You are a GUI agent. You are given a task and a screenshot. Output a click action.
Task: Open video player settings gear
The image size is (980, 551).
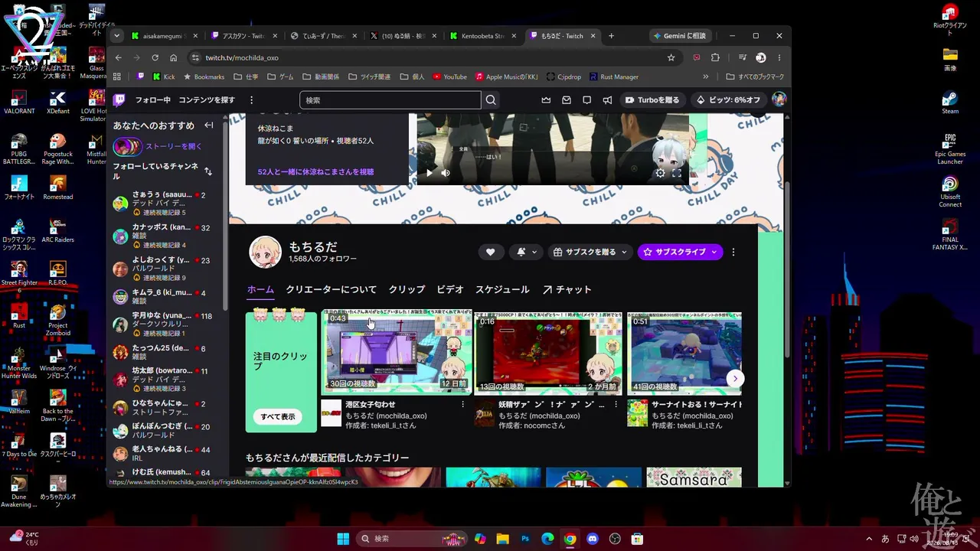[x=660, y=173]
